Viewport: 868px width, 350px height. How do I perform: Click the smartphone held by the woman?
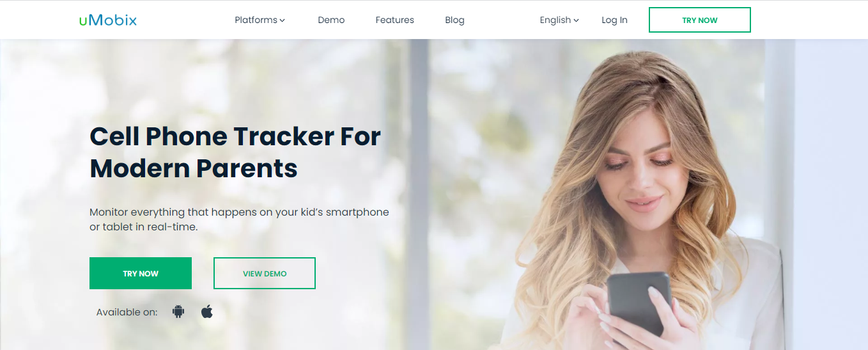[639, 301]
